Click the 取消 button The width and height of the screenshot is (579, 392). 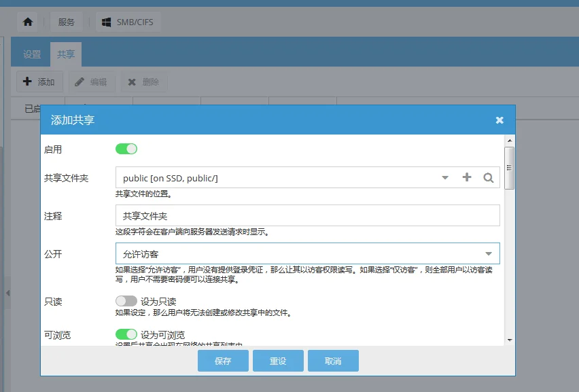333,361
